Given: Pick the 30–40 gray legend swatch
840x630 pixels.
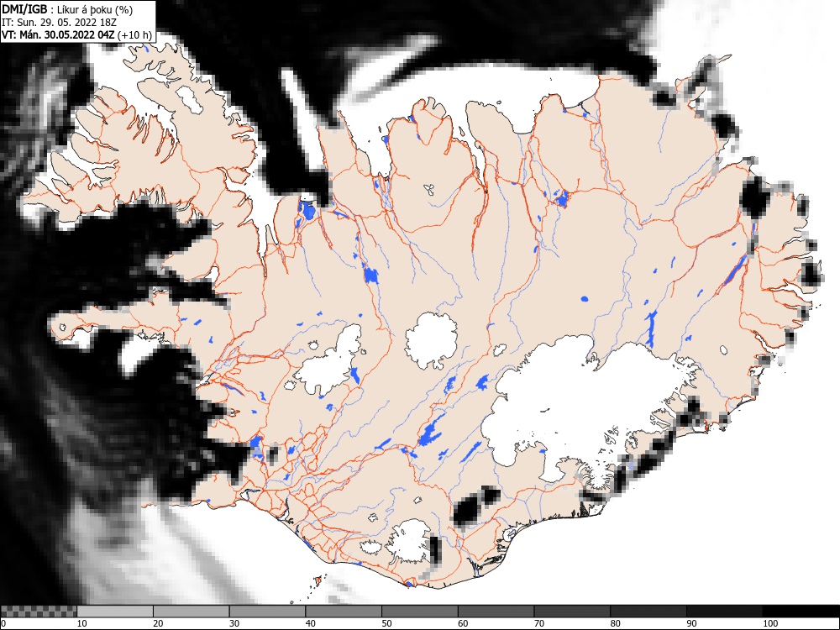Looking at the screenshot, I should [x=267, y=612].
